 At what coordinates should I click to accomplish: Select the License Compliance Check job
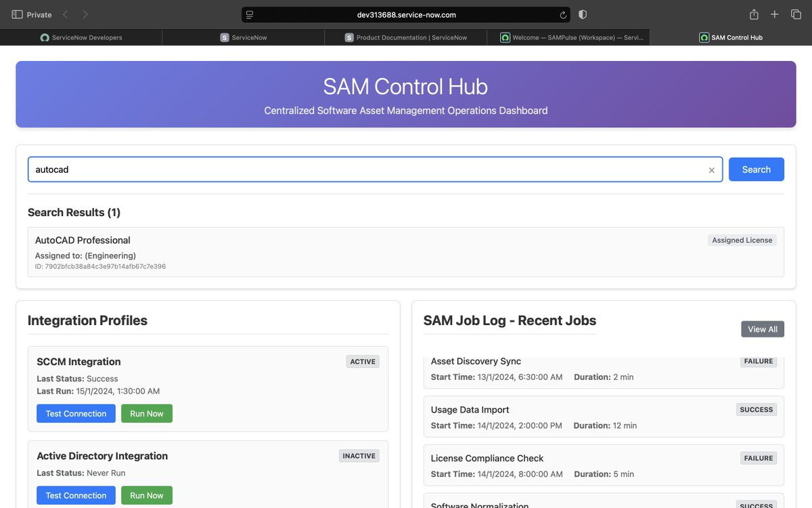click(604, 465)
